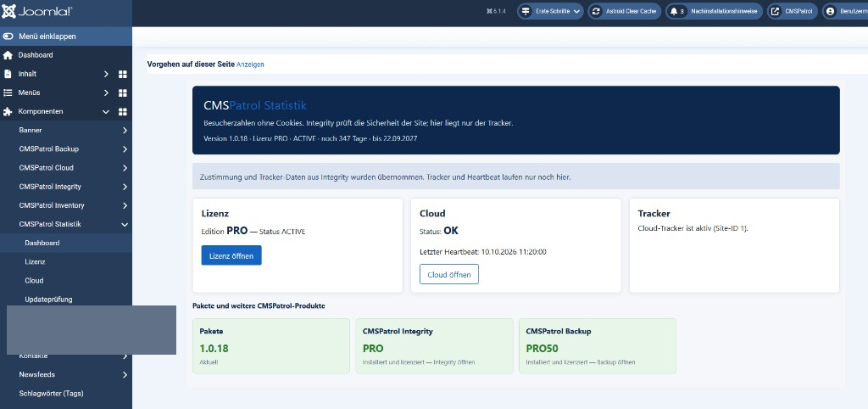Click Pakete 1.0.18 card
This screenshot has width=868, height=409.
271,346
